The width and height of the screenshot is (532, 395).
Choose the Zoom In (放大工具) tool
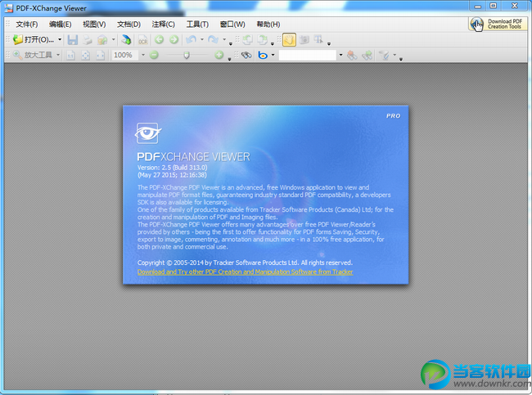coord(33,55)
